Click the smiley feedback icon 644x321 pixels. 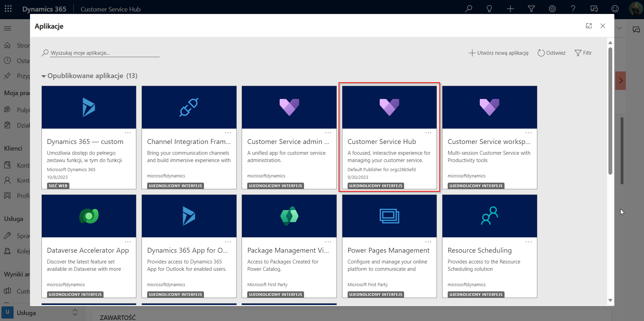(x=615, y=9)
